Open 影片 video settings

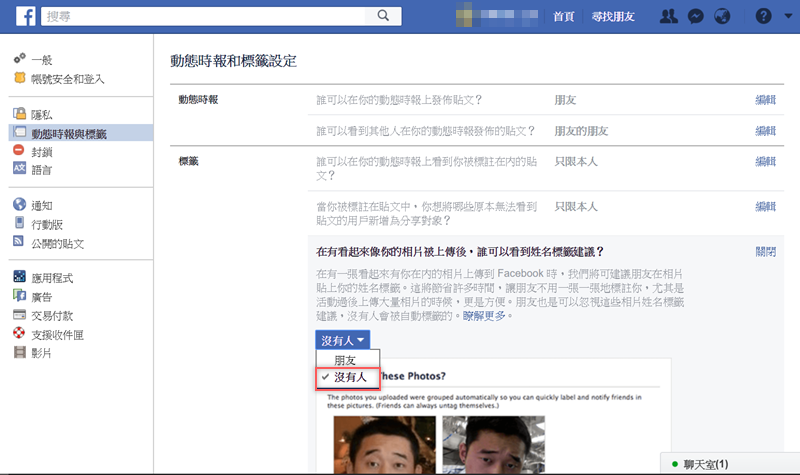point(42,353)
